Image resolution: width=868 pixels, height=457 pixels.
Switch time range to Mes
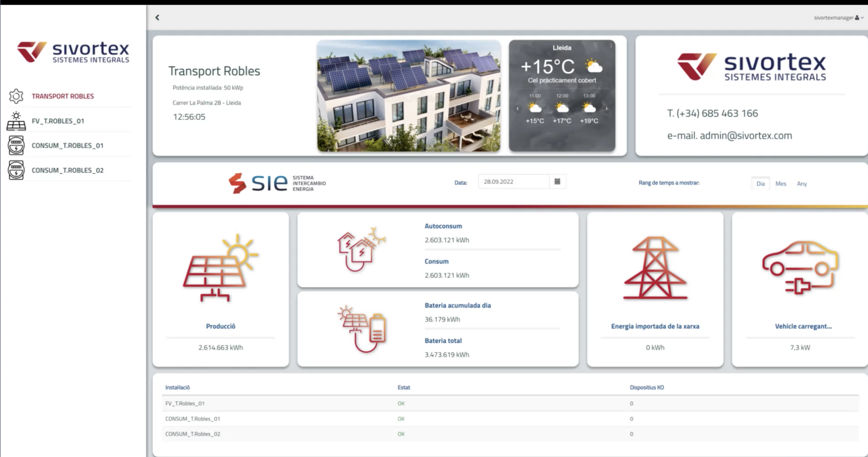click(x=781, y=183)
